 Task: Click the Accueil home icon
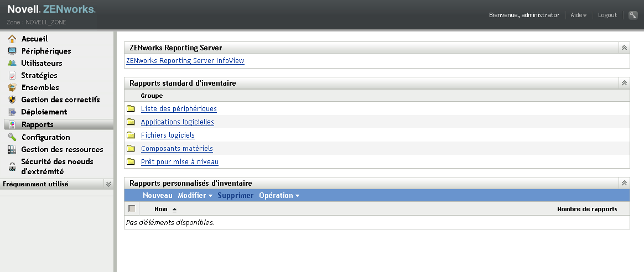[12, 39]
